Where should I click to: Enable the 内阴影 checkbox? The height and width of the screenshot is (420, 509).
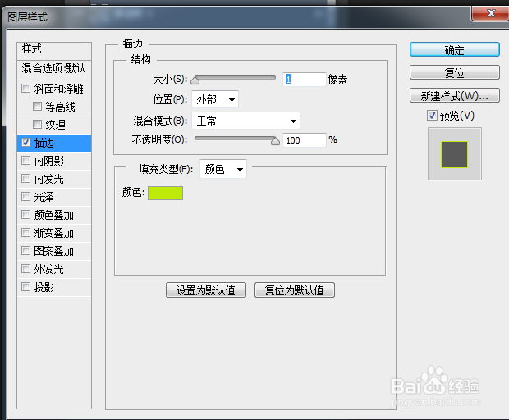pos(25,160)
